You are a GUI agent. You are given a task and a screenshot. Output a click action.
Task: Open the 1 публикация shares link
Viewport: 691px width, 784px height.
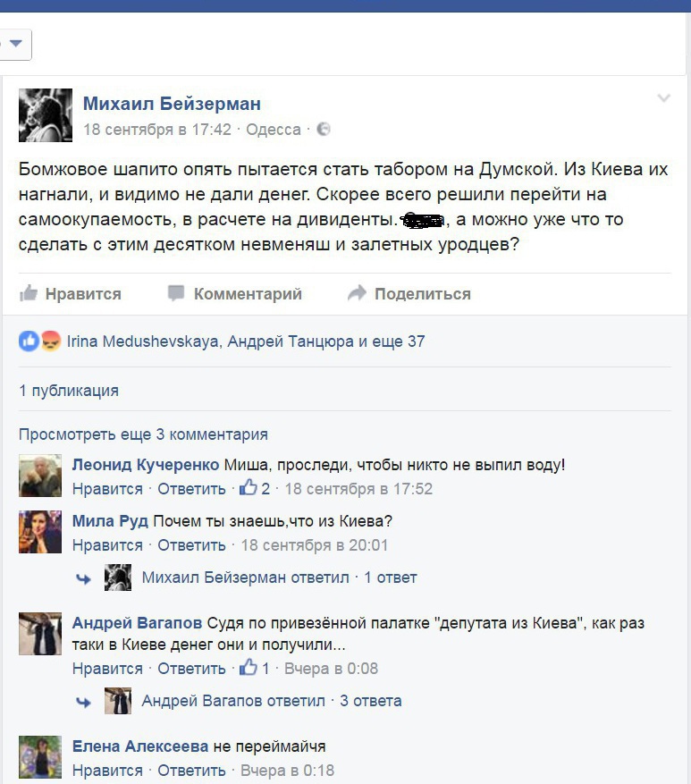pyautogui.click(x=69, y=391)
